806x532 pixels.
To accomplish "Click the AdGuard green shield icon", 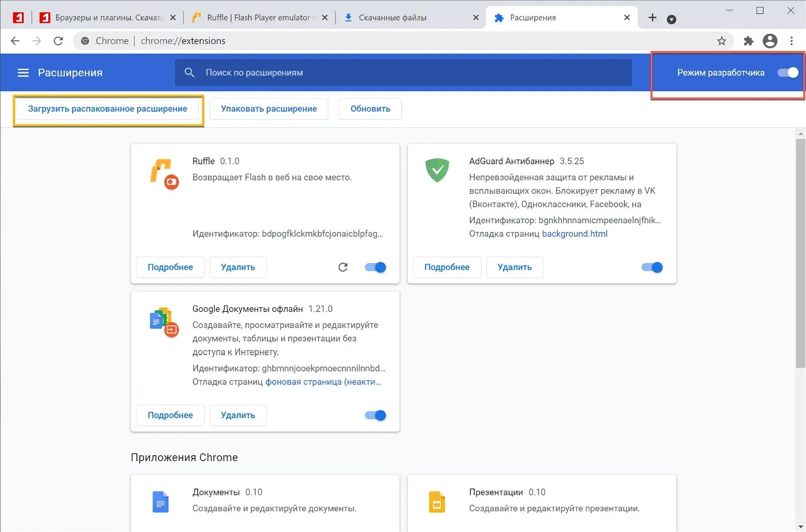I will [x=437, y=170].
